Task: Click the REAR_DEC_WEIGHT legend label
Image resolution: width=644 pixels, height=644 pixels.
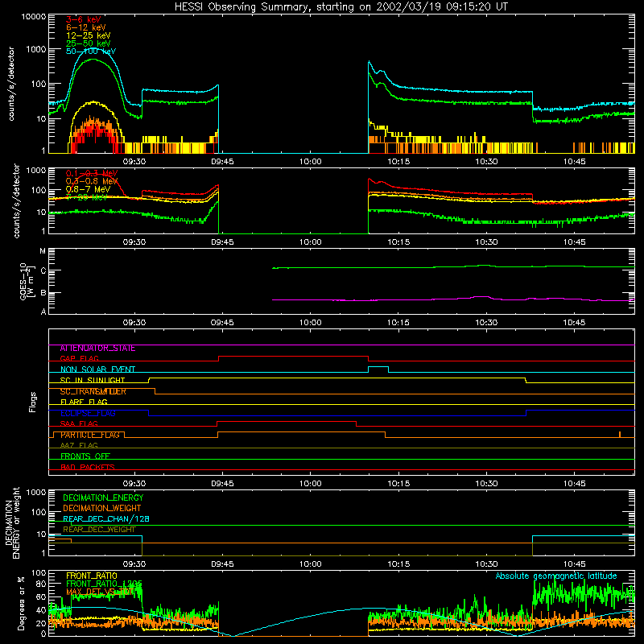Action: coord(99,530)
